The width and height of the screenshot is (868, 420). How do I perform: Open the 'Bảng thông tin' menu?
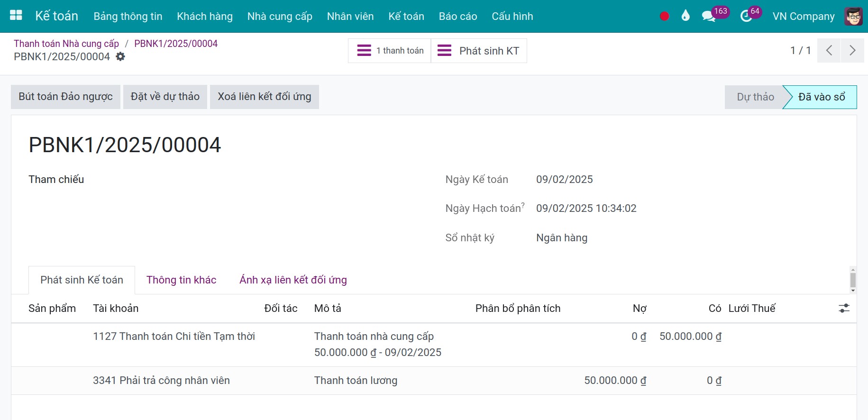point(128,16)
